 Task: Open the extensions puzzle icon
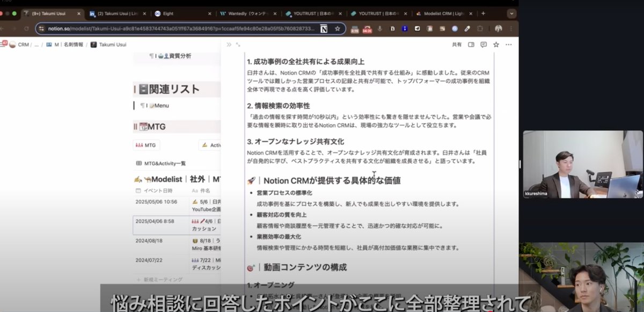(479, 28)
